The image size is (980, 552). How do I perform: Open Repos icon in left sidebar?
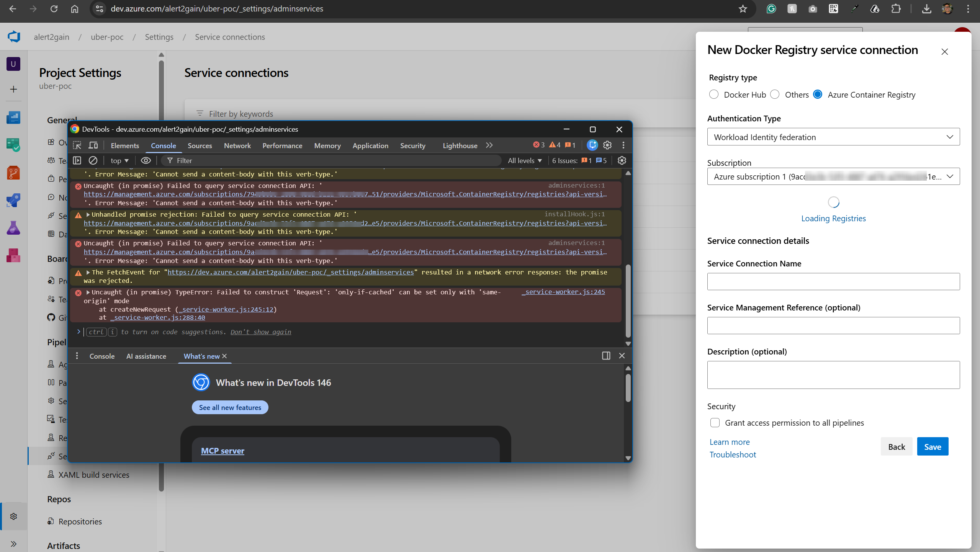[x=13, y=173]
